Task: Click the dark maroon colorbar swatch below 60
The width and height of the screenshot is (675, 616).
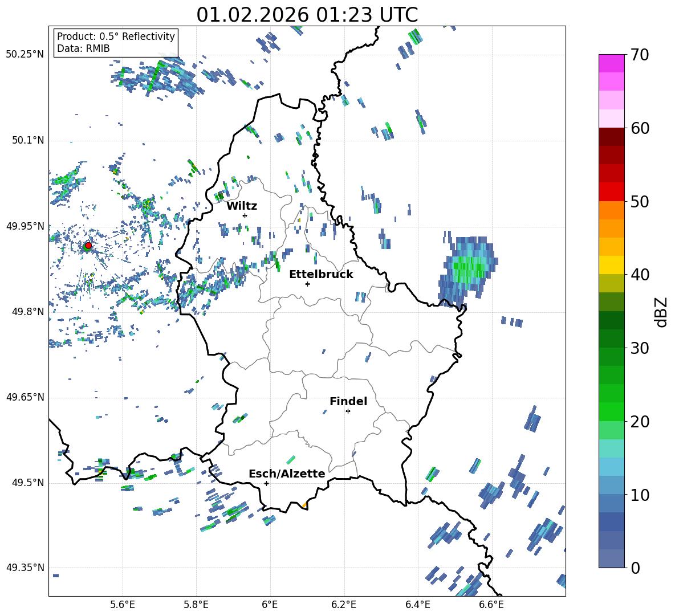Action: [x=612, y=137]
